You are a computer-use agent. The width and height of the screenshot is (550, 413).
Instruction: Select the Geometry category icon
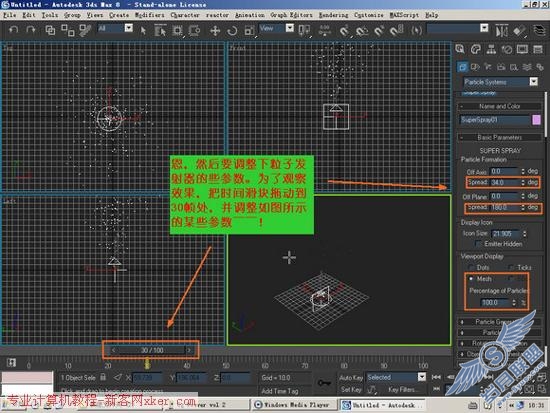(462, 66)
